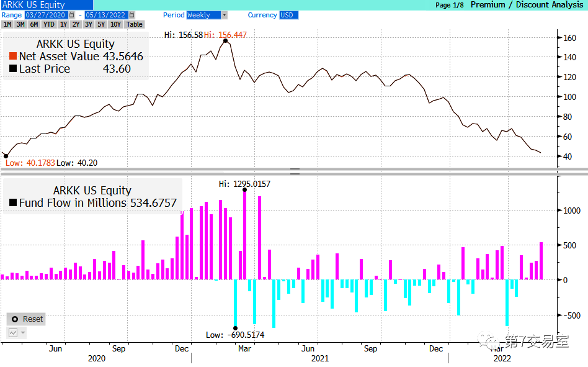Select the 6M range tab
The height and width of the screenshot is (367, 588).
[x=34, y=24]
